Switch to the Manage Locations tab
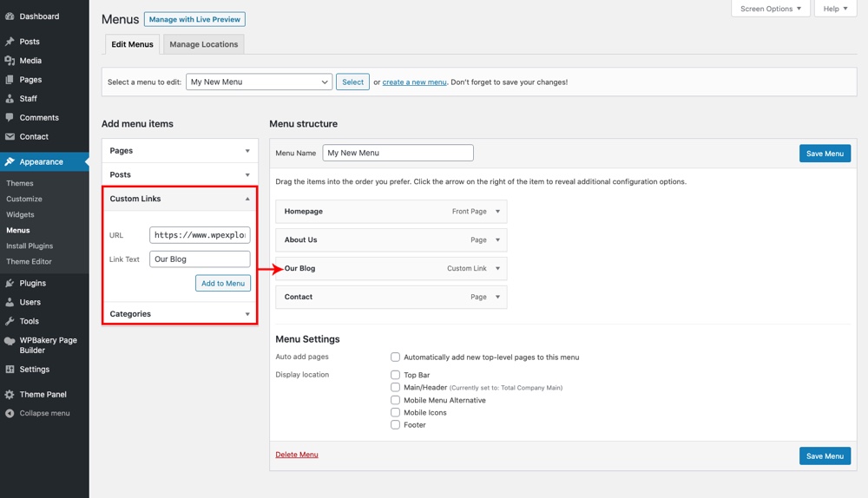 204,44
